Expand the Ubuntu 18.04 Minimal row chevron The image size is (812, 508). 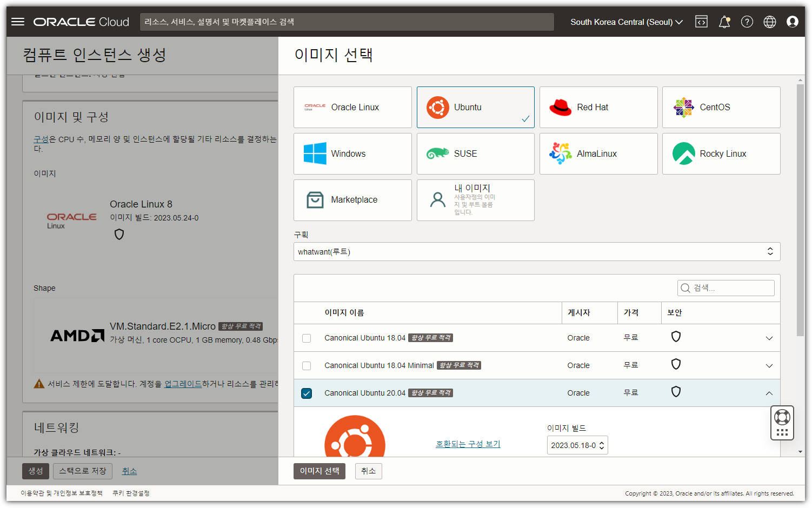click(x=769, y=366)
